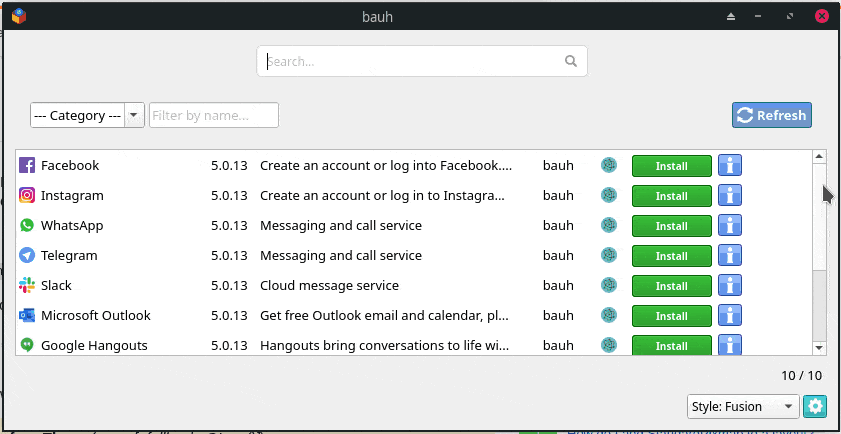The height and width of the screenshot is (434, 841).
Task: Click the list scrollbar up arrow
Action: pos(819,157)
